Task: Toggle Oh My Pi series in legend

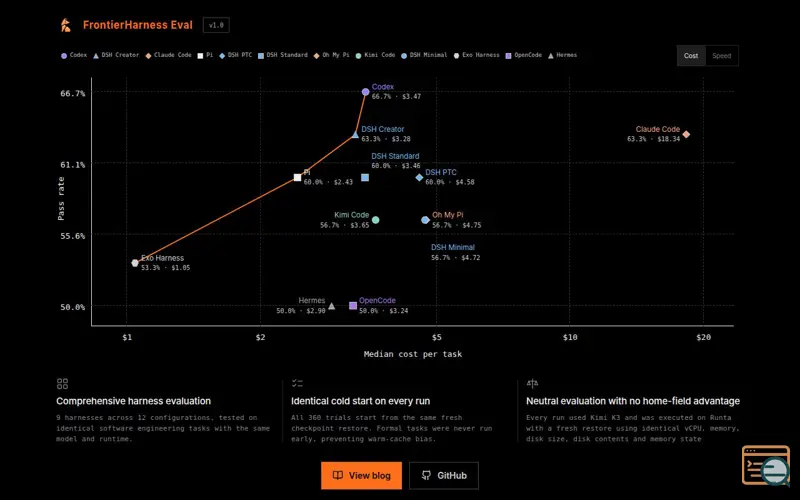Action: [x=332, y=55]
